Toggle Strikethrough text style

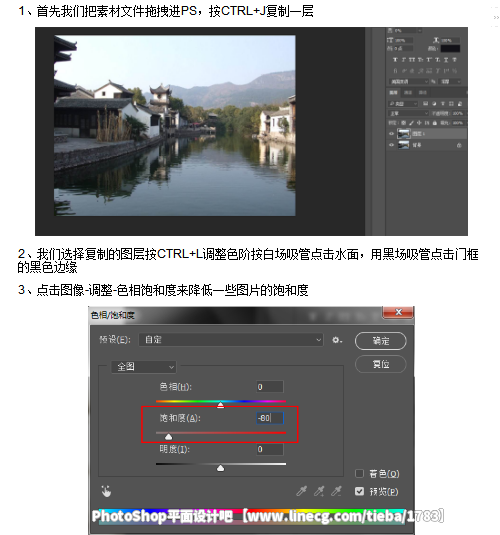455,60
